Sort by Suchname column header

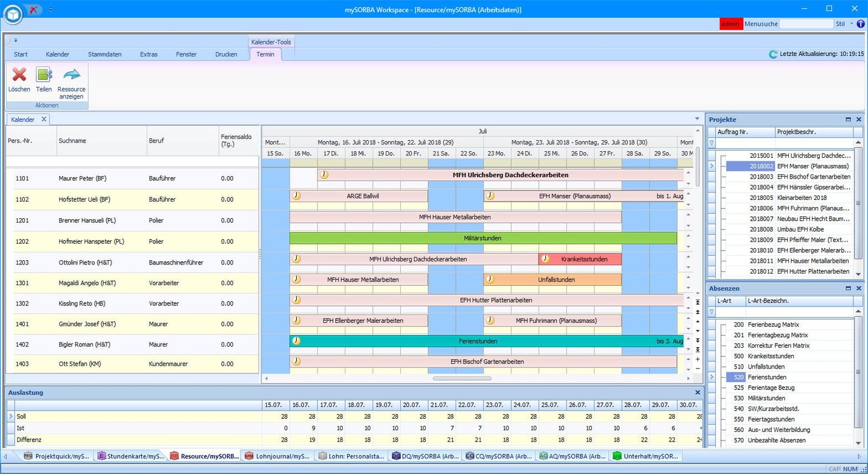click(x=102, y=141)
